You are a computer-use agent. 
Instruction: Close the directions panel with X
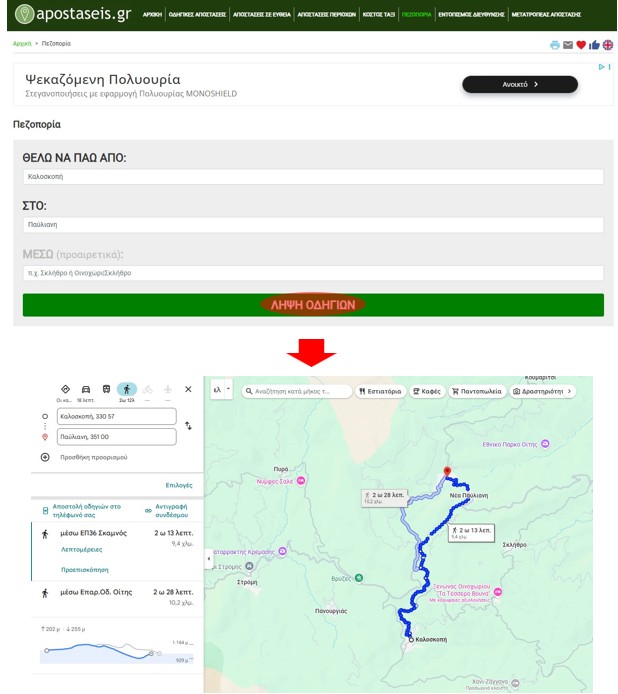[188, 389]
